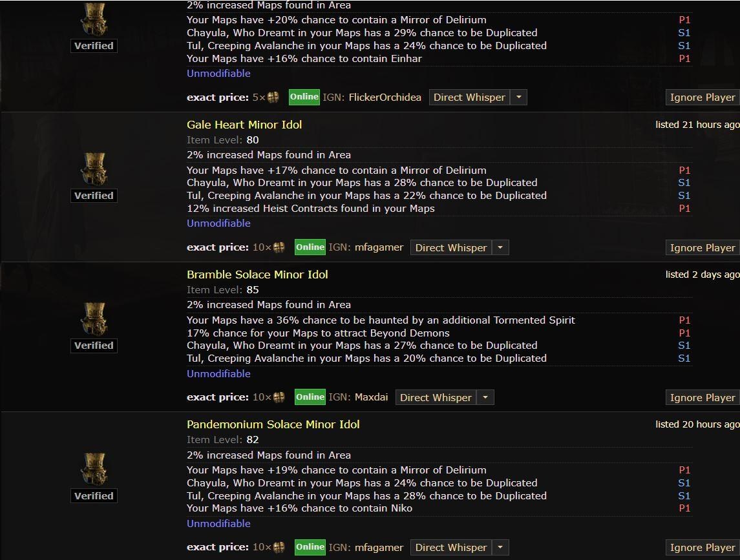
Task: Ignore Player on Gale Heart Minor Idol listing
Action: click(x=703, y=247)
